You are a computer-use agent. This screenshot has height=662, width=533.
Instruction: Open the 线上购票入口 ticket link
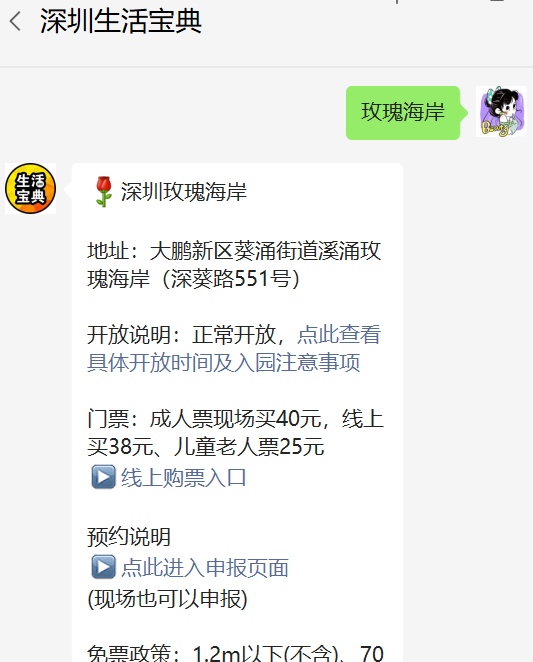click(x=183, y=478)
